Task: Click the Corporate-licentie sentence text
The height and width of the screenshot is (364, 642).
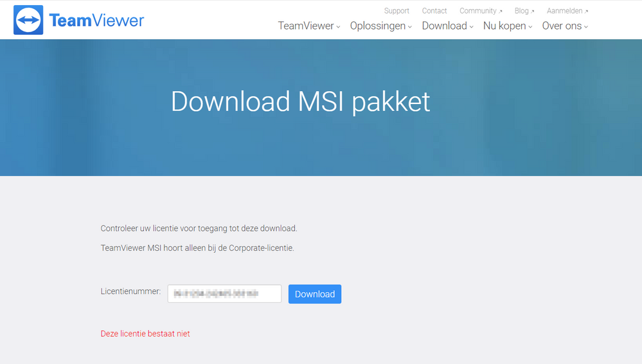Action: coord(197,248)
